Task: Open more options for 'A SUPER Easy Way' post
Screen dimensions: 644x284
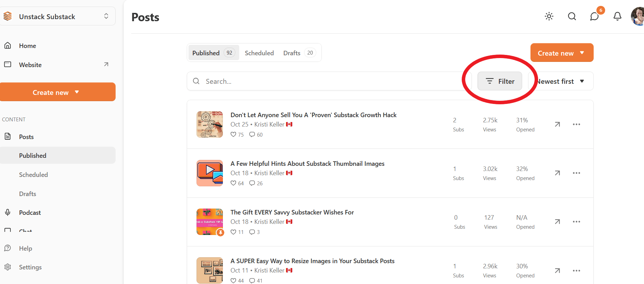Action: click(576, 270)
